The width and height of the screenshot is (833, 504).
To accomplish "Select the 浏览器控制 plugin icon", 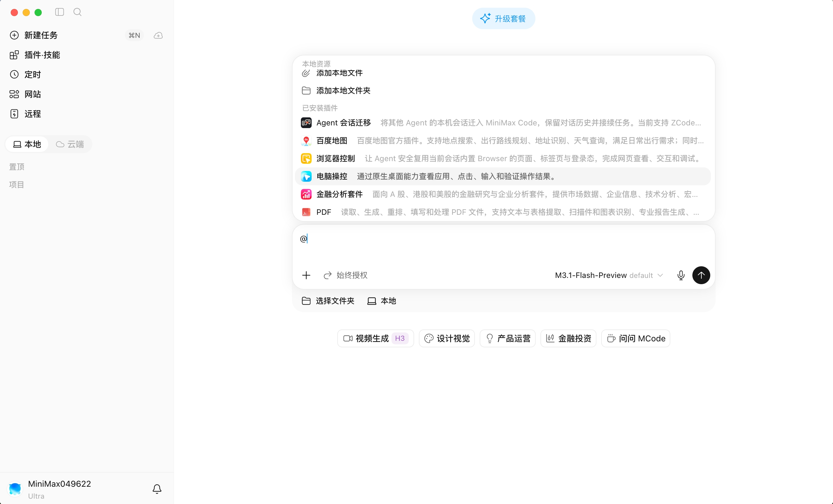I will tap(306, 158).
